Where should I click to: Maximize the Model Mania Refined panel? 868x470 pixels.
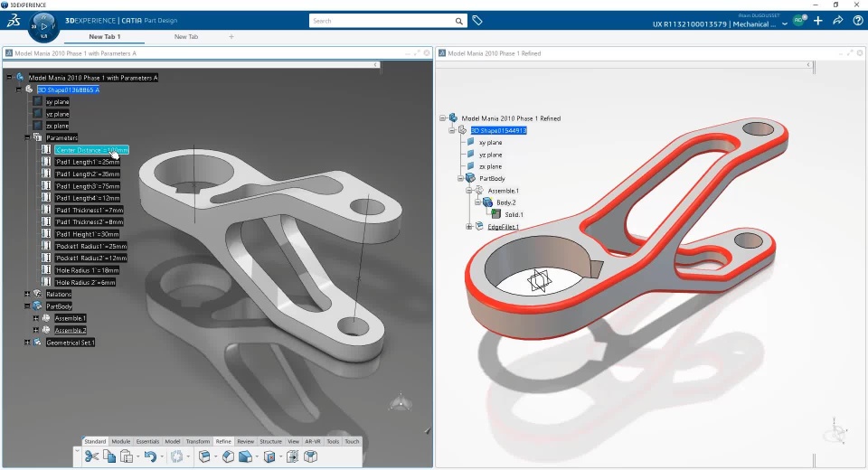pos(850,53)
